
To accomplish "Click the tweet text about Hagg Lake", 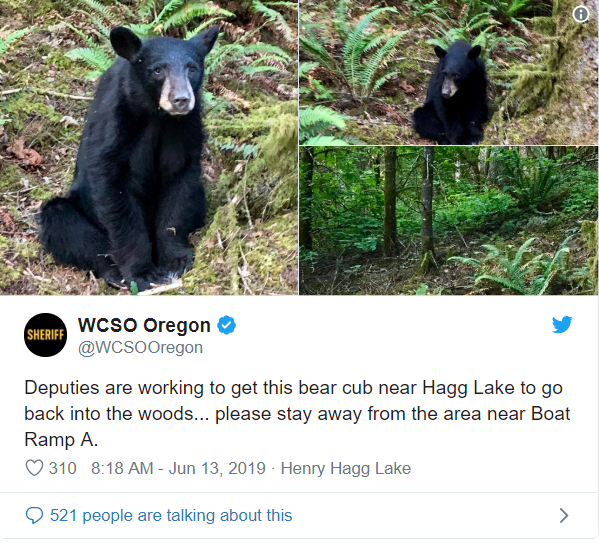I will click(x=297, y=414).
